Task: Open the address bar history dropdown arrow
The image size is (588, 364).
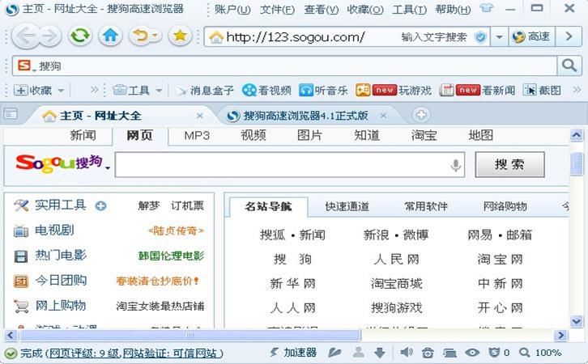Action: [499, 37]
